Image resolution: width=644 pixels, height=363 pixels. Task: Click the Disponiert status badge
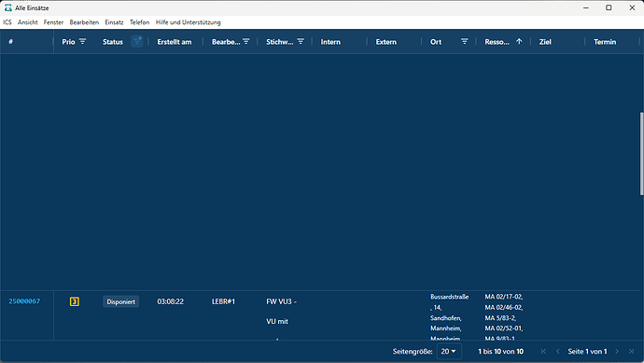120,301
